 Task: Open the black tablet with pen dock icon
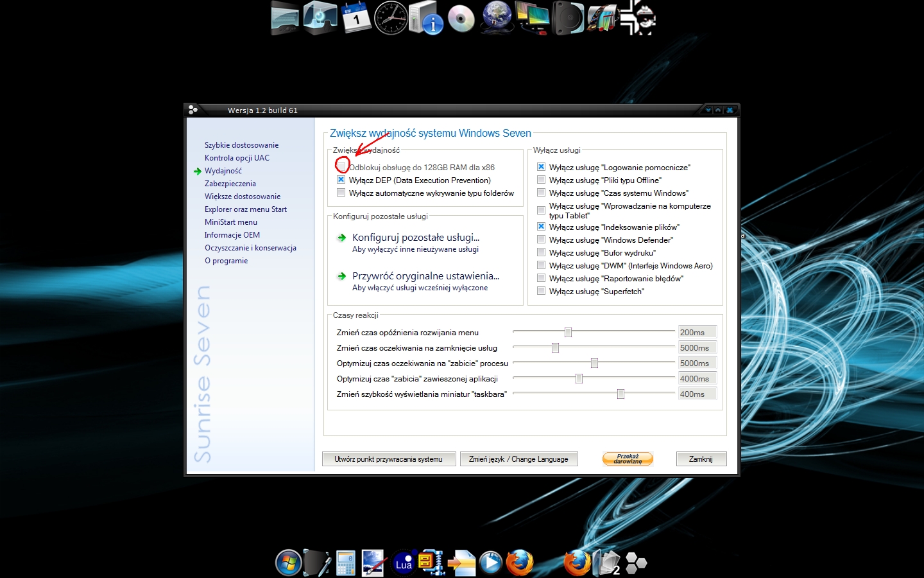coord(317,563)
